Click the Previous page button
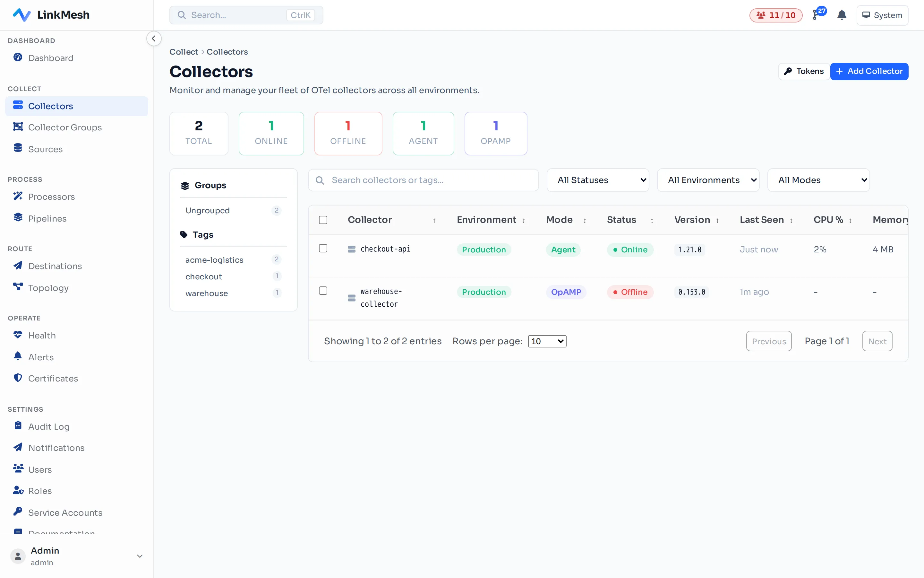924x578 pixels. 769,341
